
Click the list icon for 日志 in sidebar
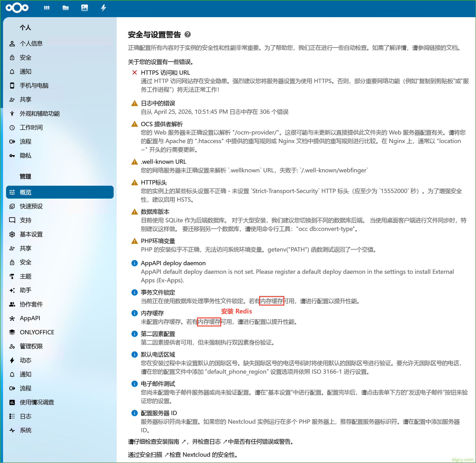(x=12, y=416)
